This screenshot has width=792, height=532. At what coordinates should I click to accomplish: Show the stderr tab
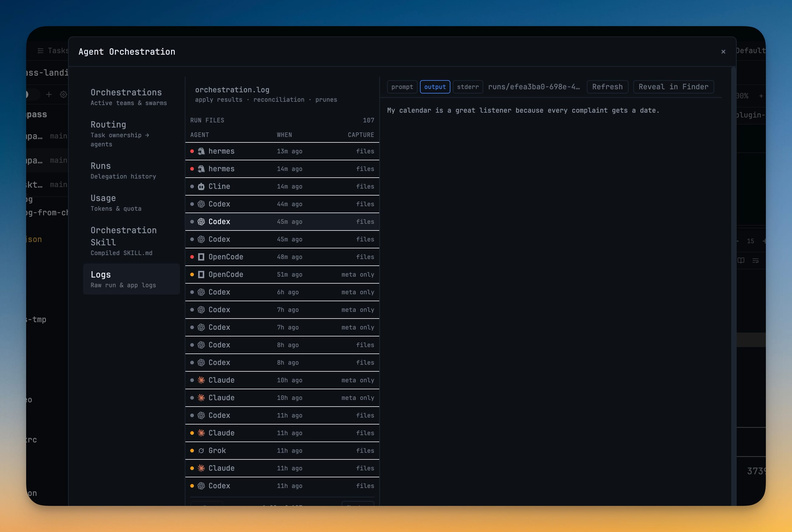point(468,87)
